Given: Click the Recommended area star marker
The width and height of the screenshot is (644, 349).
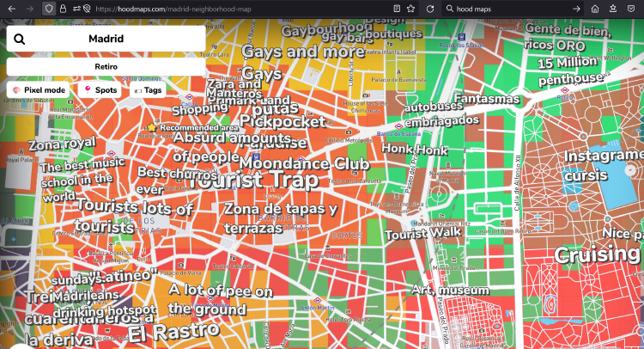Looking at the screenshot, I should pyautogui.click(x=152, y=127).
